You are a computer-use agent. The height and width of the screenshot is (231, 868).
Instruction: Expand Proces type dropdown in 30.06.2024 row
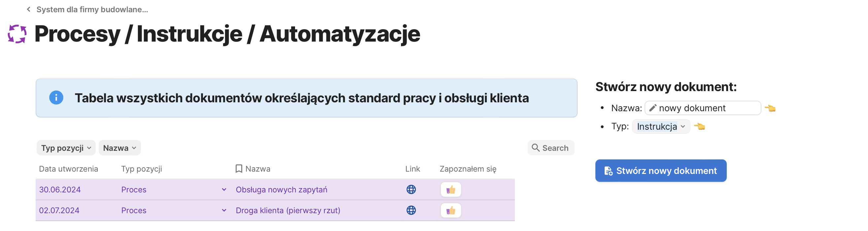click(x=224, y=189)
